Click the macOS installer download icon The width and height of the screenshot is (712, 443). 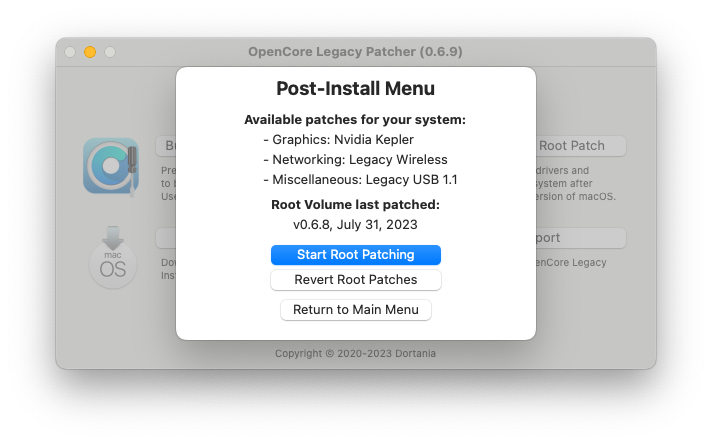(113, 257)
